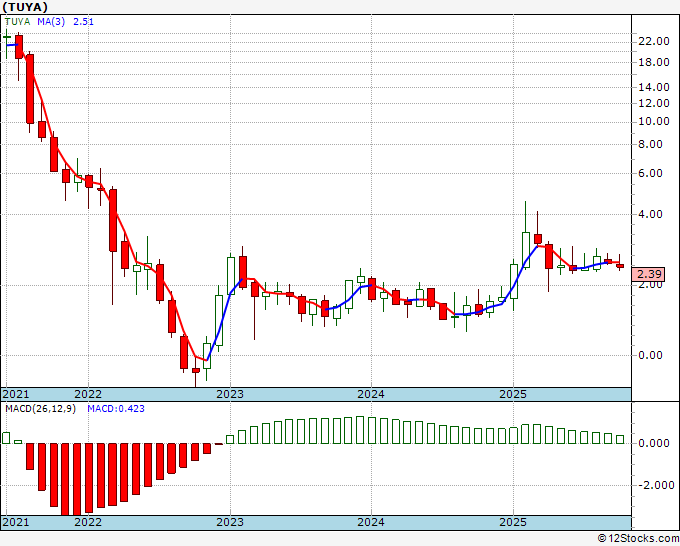Click 2022 on the MACD panel time axis

(x=88, y=522)
